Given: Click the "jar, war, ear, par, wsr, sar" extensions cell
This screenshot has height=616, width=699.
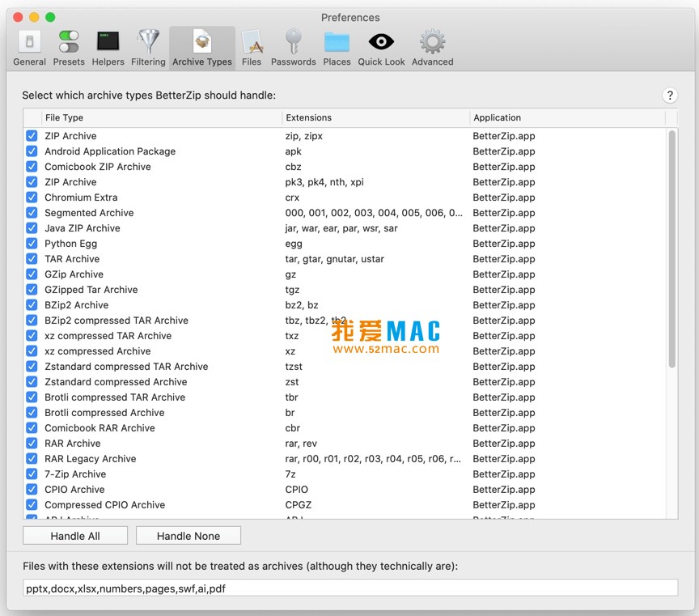Looking at the screenshot, I should [x=341, y=228].
